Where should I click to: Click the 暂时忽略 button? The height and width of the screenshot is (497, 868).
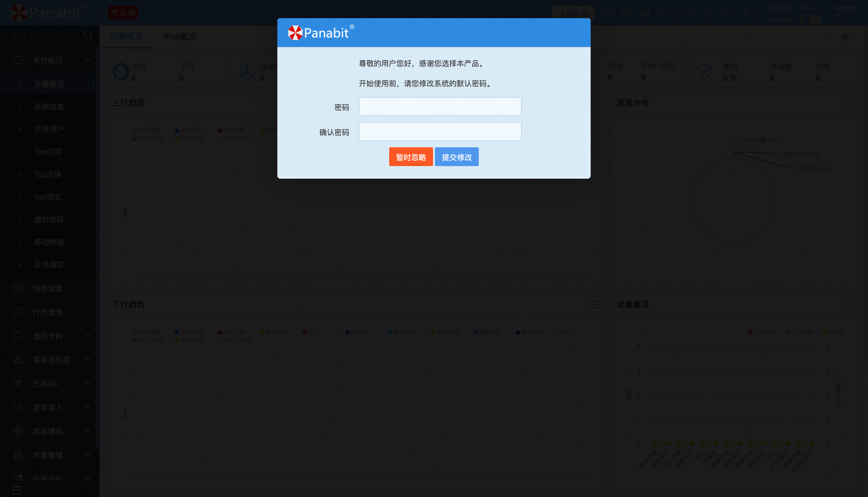[x=410, y=157]
